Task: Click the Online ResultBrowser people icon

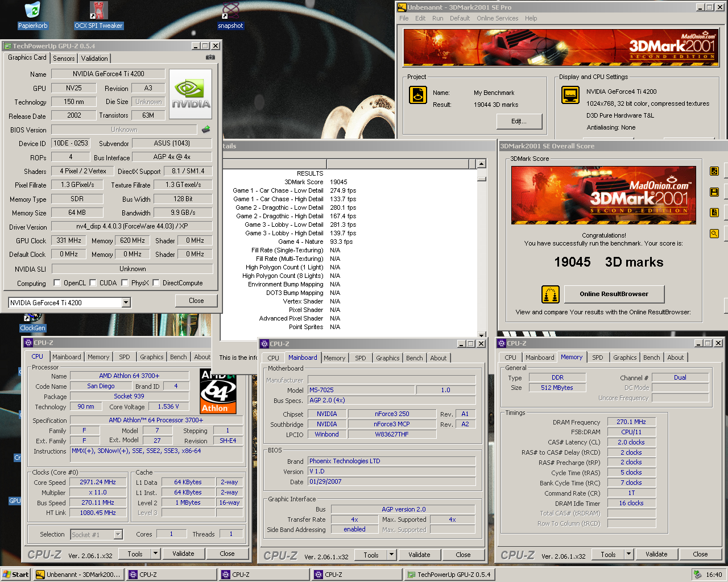Action: [x=550, y=294]
